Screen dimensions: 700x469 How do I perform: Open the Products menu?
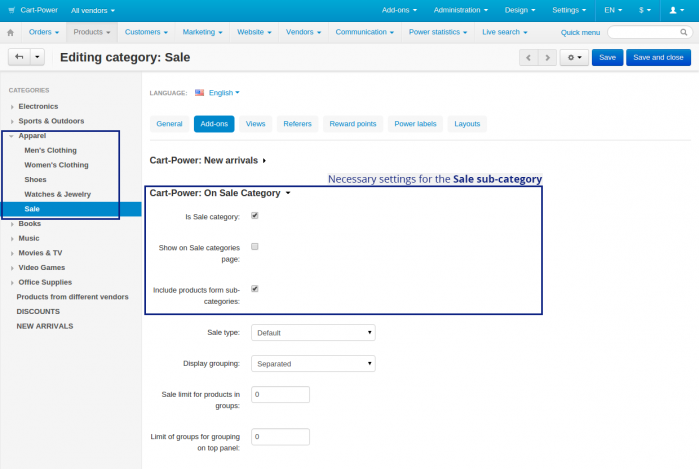[x=92, y=32]
